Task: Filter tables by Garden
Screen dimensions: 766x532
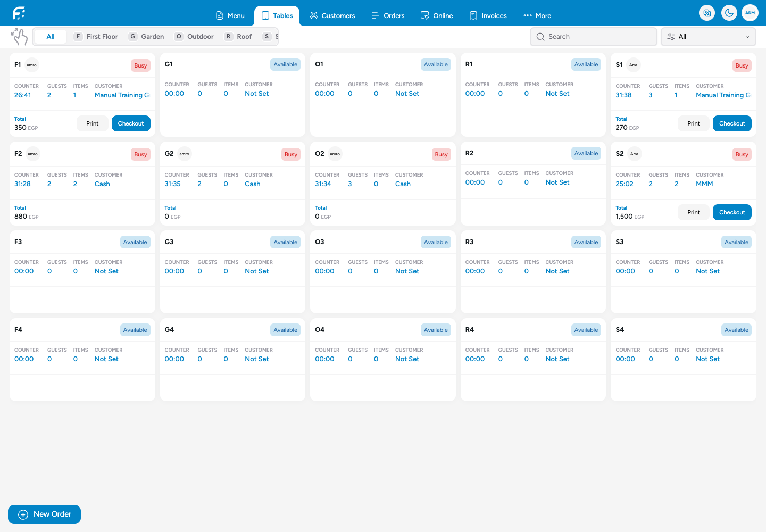Action: (146, 37)
